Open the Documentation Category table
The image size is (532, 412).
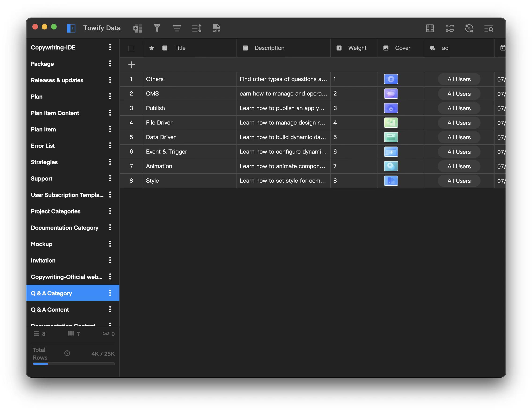[73, 228]
